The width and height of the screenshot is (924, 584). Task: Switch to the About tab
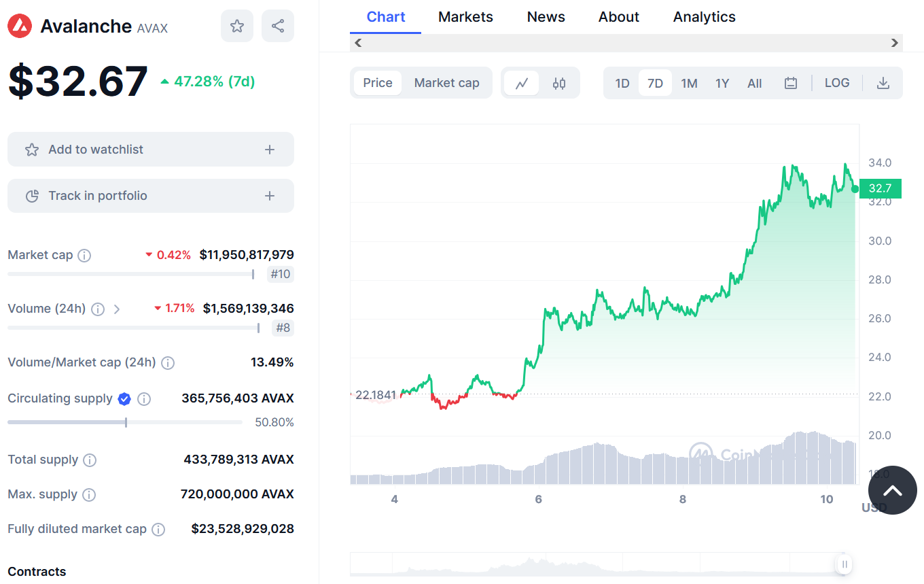tap(619, 17)
